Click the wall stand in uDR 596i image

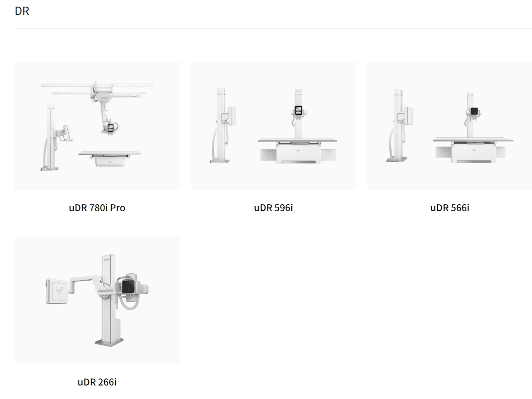(x=223, y=125)
